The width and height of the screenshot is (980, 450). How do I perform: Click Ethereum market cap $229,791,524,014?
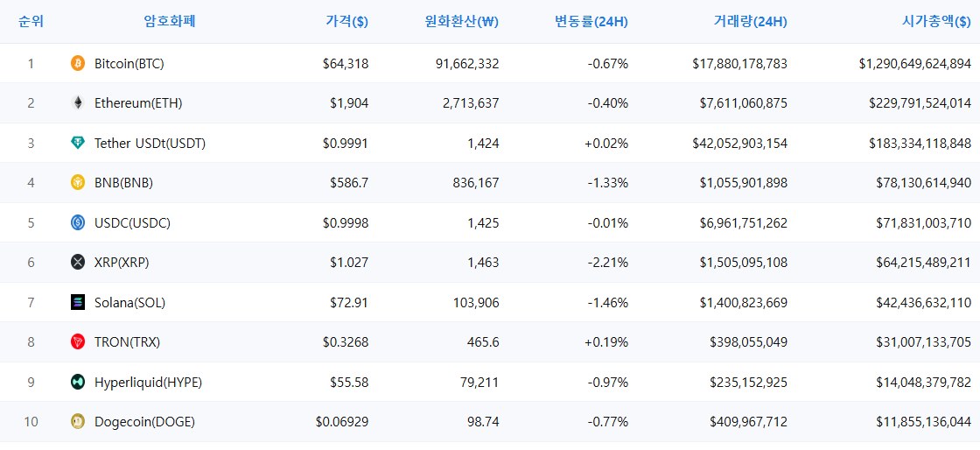click(x=920, y=103)
